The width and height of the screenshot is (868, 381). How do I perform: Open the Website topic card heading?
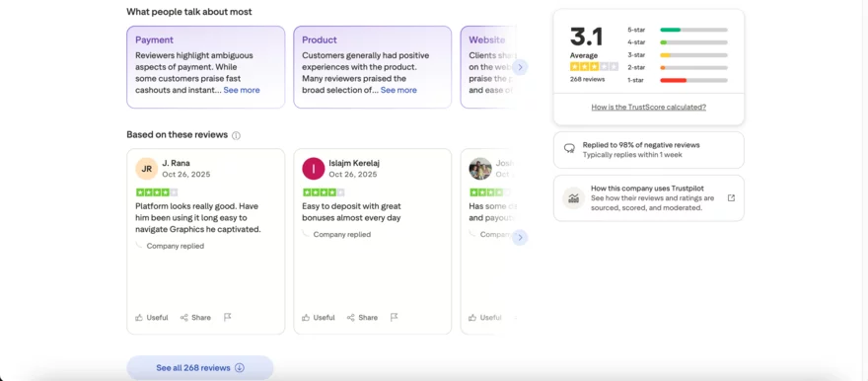(x=487, y=39)
